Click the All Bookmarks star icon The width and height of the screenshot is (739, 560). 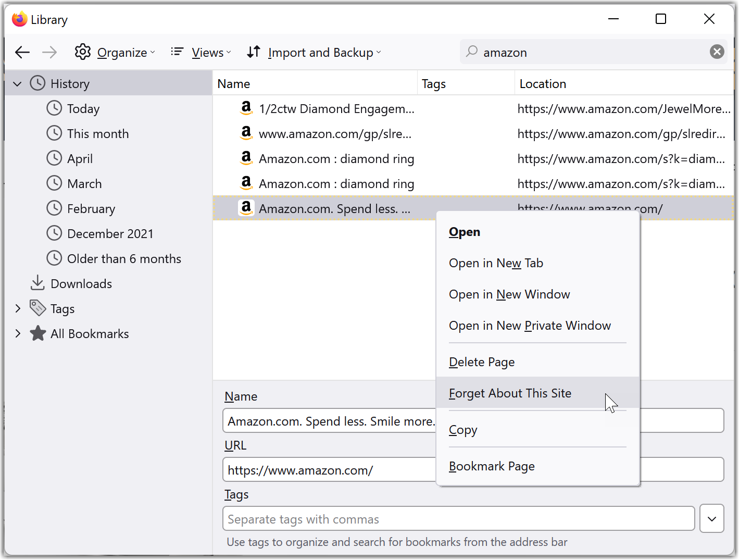tap(38, 333)
